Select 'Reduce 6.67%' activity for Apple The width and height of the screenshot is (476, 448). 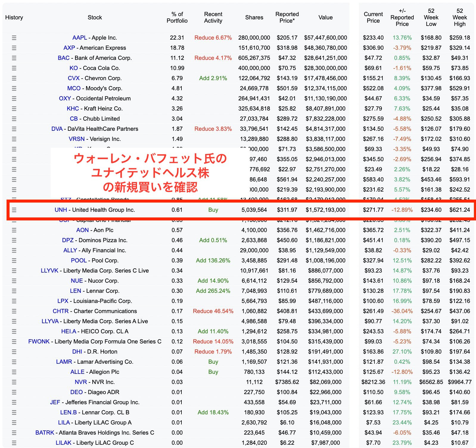213,38
